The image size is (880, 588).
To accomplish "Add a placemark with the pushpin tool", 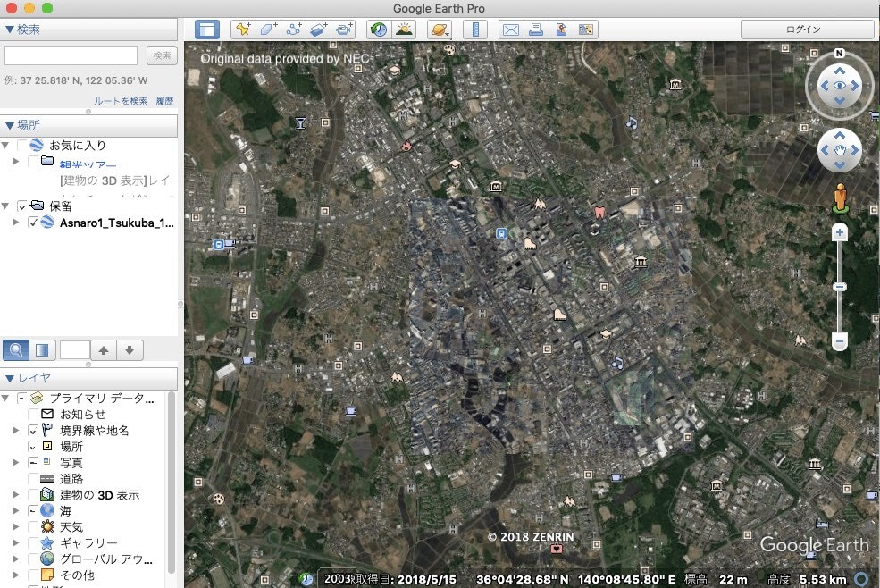I will click(x=244, y=29).
